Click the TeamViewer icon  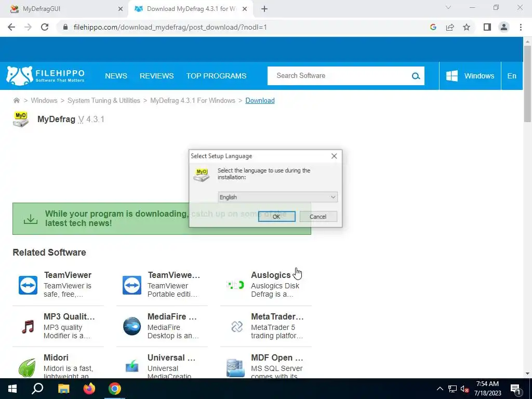point(28,285)
